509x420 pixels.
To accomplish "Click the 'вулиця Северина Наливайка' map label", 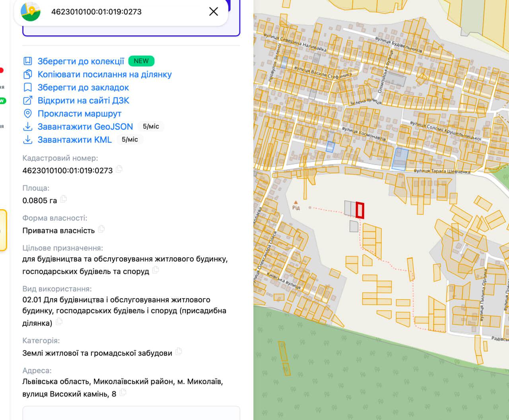I will coord(295,43).
